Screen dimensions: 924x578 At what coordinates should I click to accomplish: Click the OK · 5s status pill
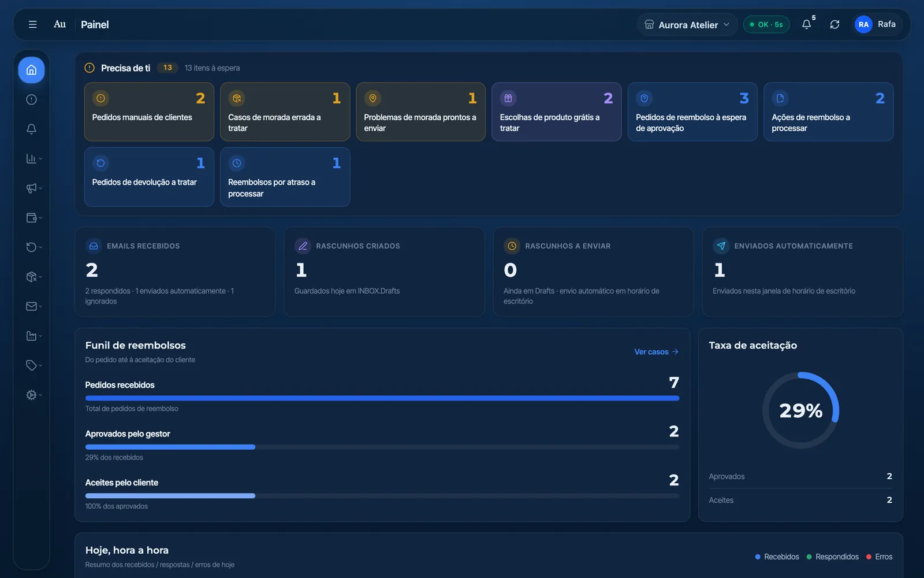tap(766, 24)
